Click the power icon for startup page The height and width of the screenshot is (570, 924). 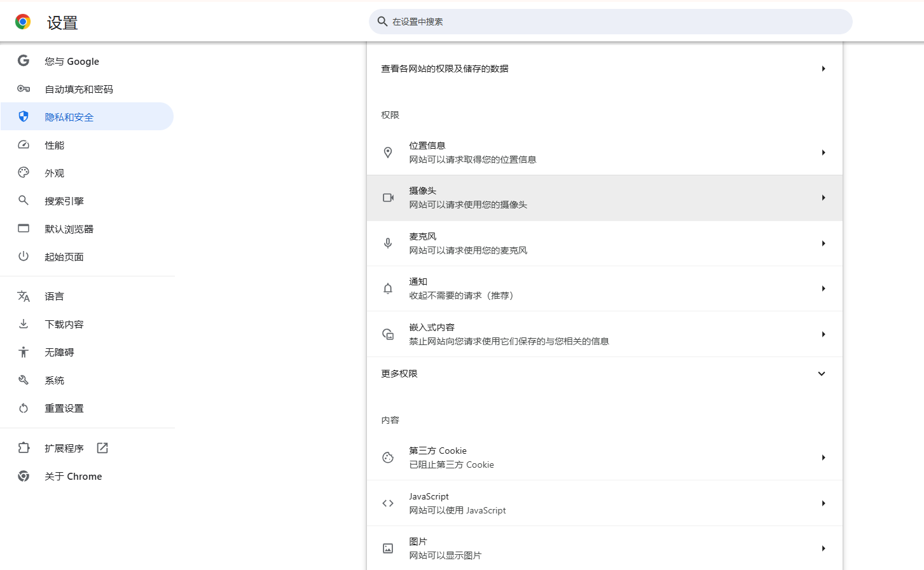(x=24, y=256)
